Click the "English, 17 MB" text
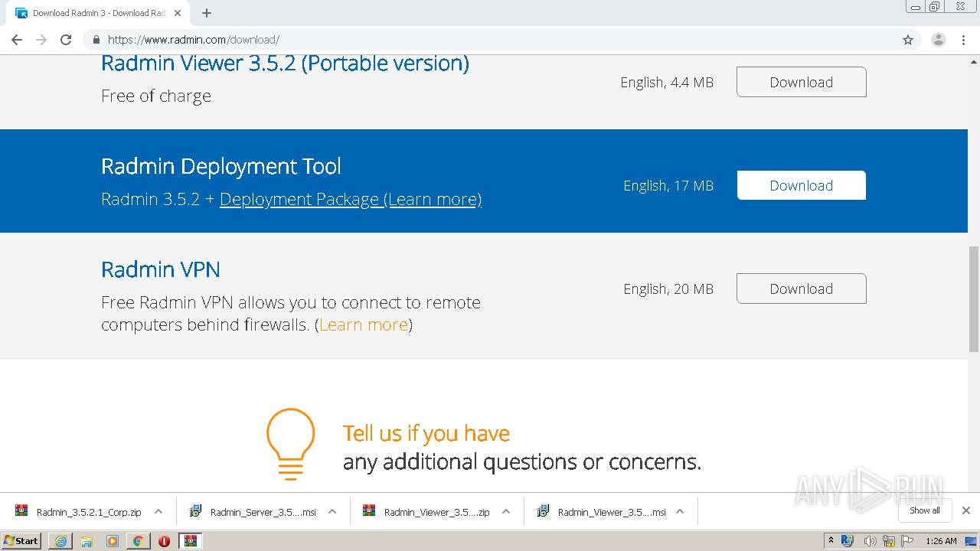980x551 pixels. (x=668, y=186)
